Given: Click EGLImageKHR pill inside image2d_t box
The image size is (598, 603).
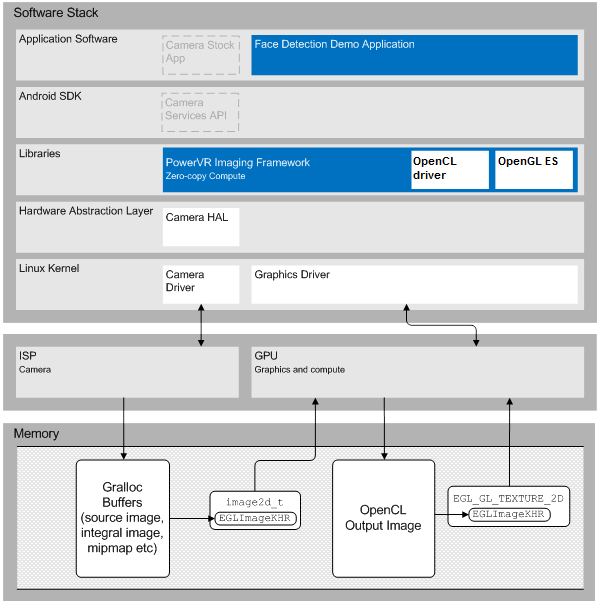Looking at the screenshot, I should coord(255,518).
